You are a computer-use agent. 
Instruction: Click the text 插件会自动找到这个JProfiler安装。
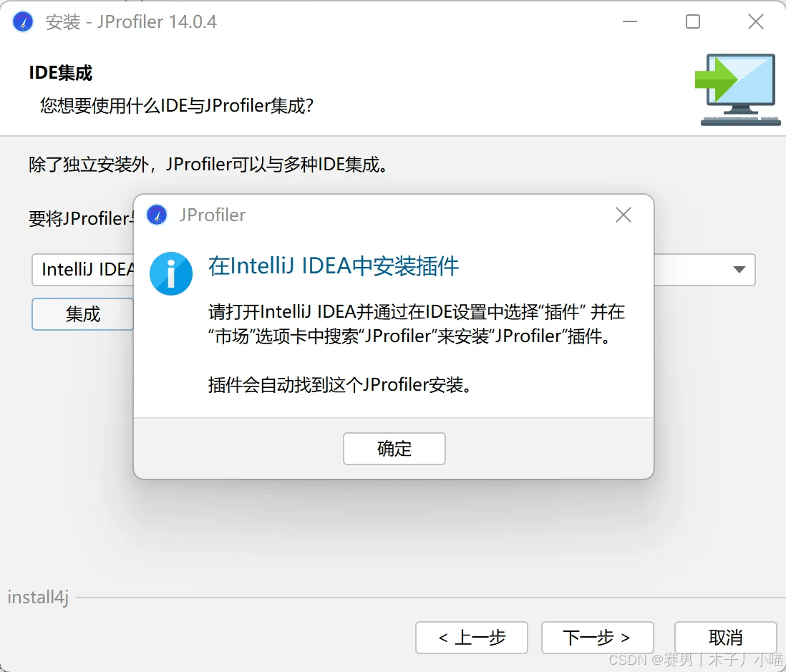click(x=340, y=385)
